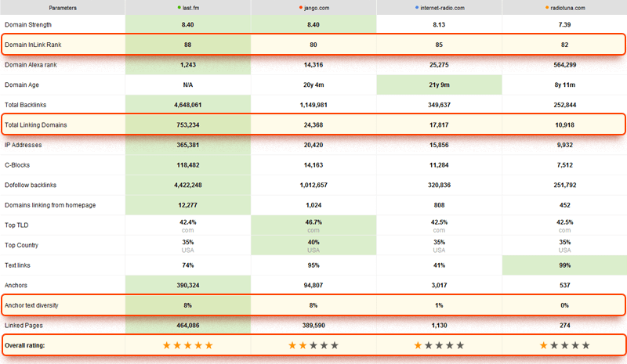Select the Parameters column header

click(63, 8)
